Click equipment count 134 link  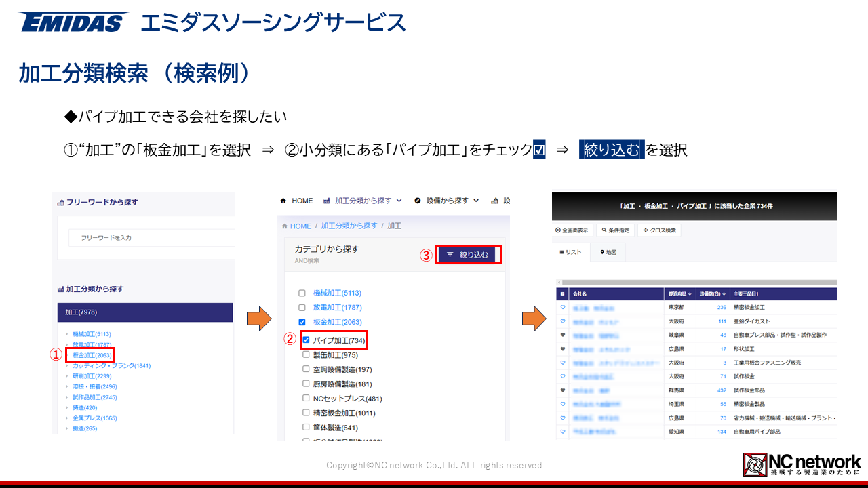[x=722, y=432]
